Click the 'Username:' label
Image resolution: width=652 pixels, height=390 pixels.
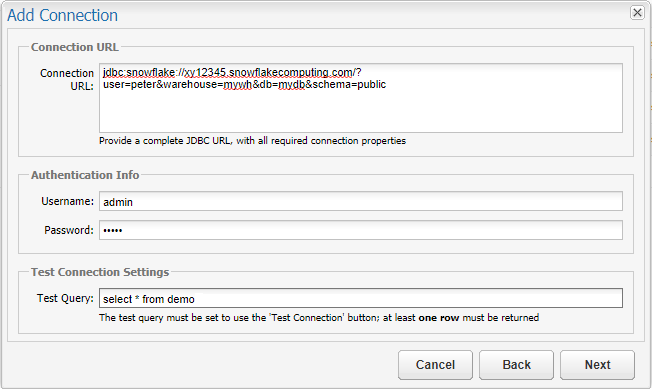[x=67, y=201]
